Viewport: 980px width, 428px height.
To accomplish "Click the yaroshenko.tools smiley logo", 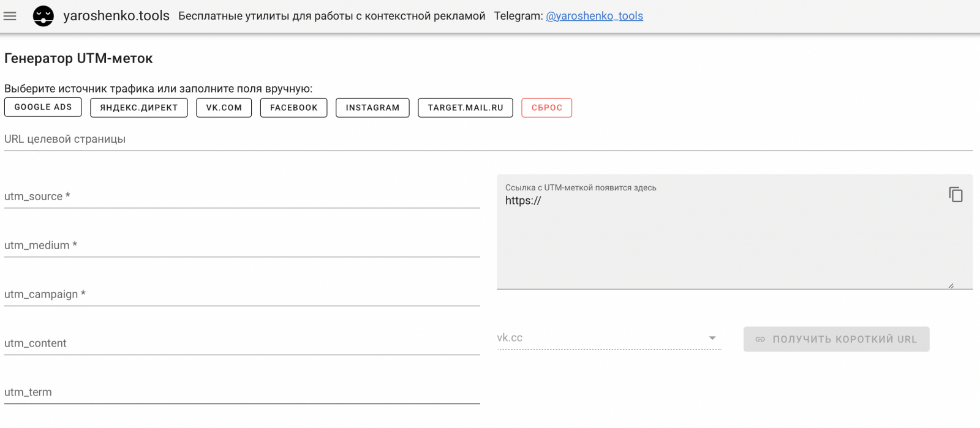I will (43, 16).
